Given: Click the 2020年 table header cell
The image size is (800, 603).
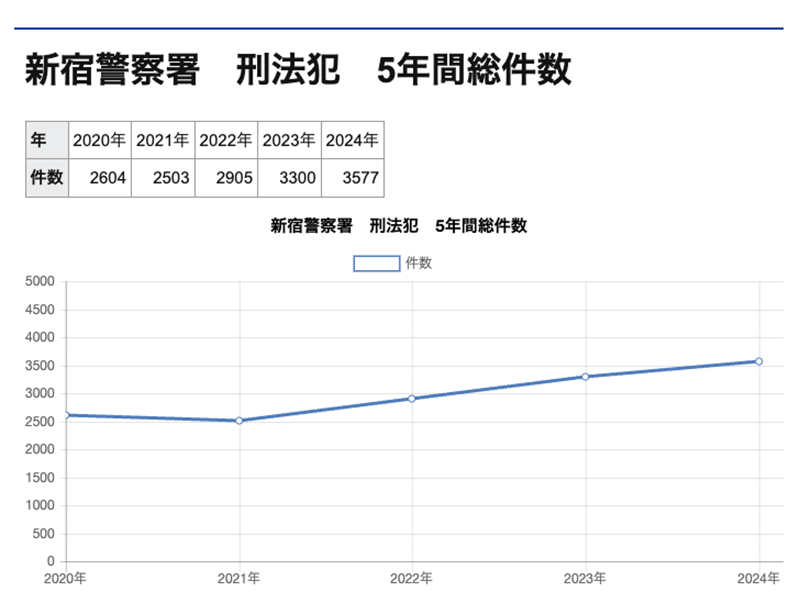Looking at the screenshot, I should (100, 140).
